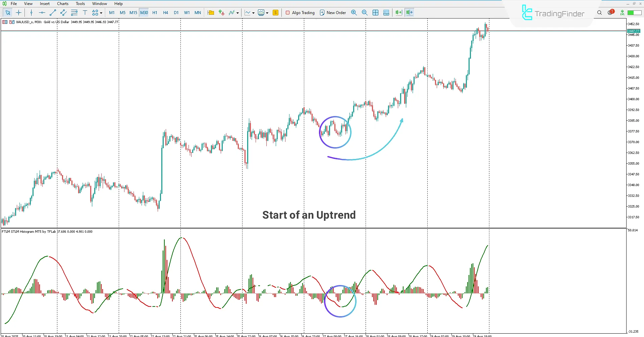Toggle the chart shift button
The image size is (644, 337).
409,12
